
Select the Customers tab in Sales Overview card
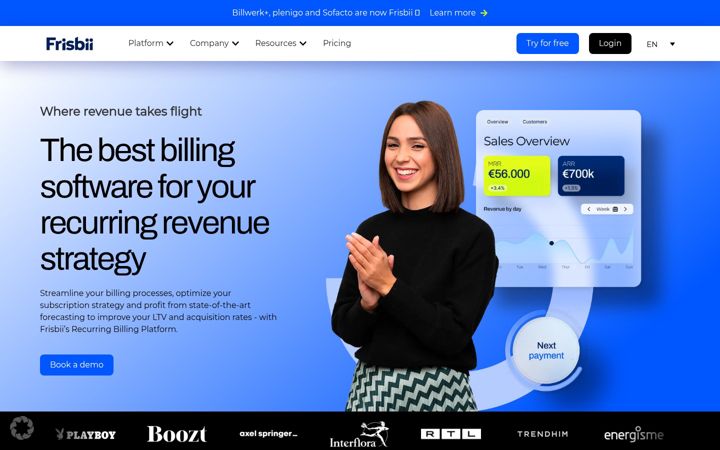[x=534, y=122]
